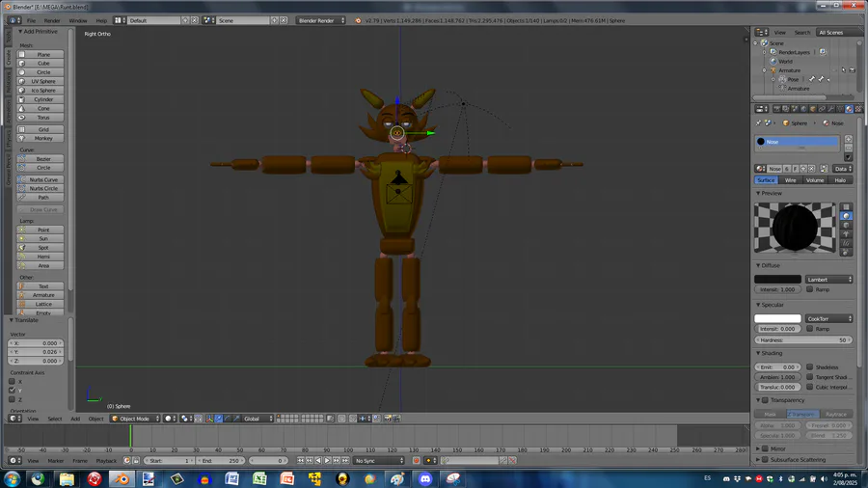868x488 pixels.
Task: Select the Halo material type tab
Action: (x=840, y=179)
